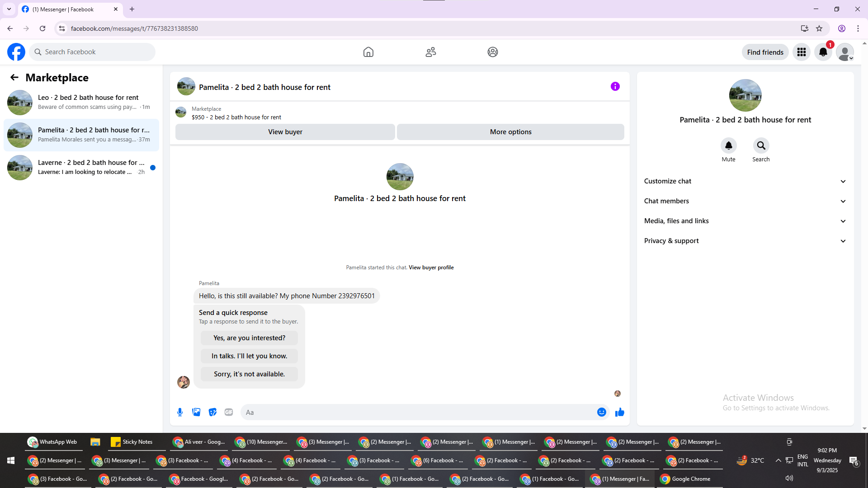The width and height of the screenshot is (868, 488).
Task: Click Pamelita's avatar in the right panel
Action: 745,95
